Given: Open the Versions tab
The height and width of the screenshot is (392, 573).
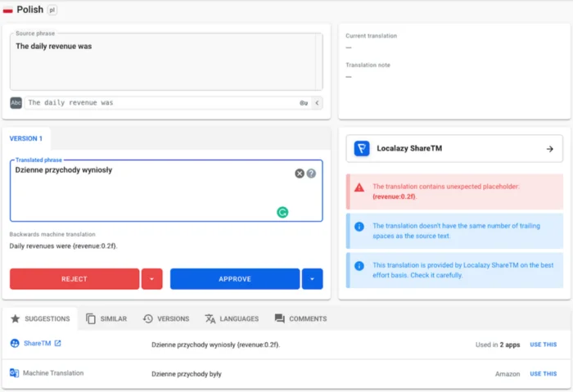Looking at the screenshot, I should coord(166,318).
